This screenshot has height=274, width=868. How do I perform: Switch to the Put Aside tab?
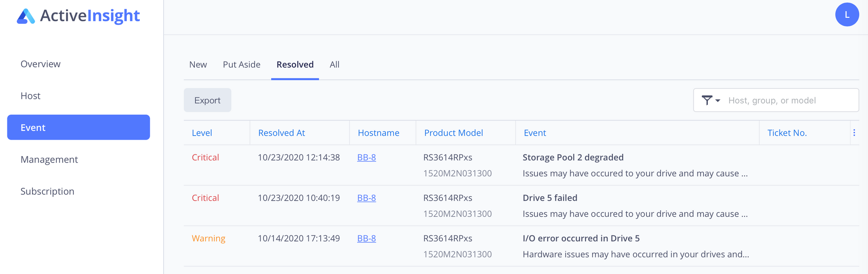click(x=242, y=65)
